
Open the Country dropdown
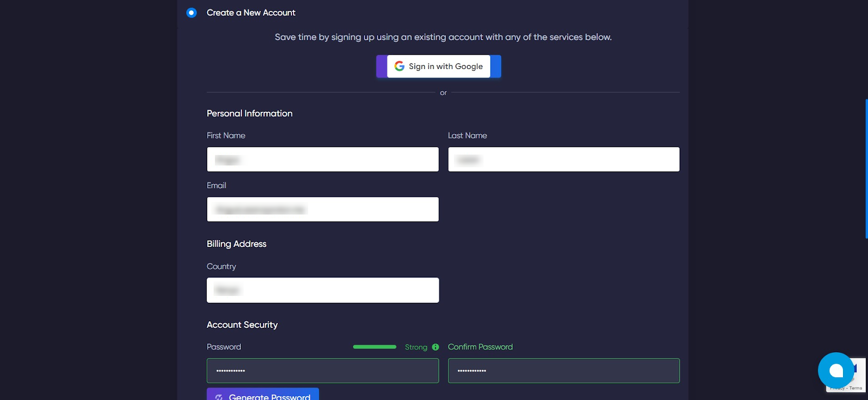pos(322,290)
